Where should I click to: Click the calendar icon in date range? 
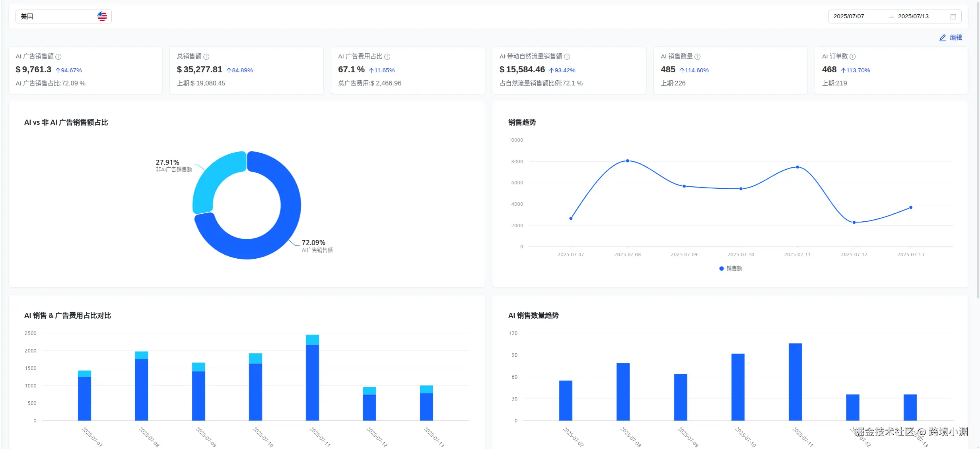[x=953, y=17]
